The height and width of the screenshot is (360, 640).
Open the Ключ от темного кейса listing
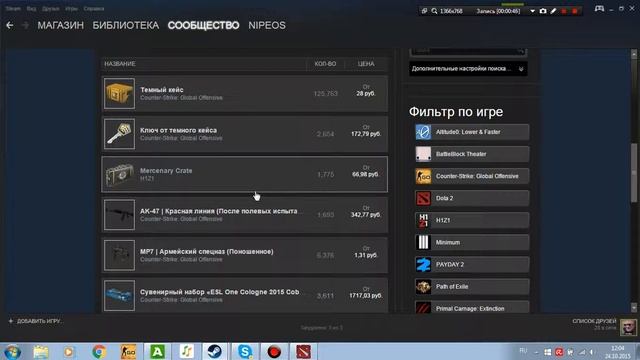(244, 134)
